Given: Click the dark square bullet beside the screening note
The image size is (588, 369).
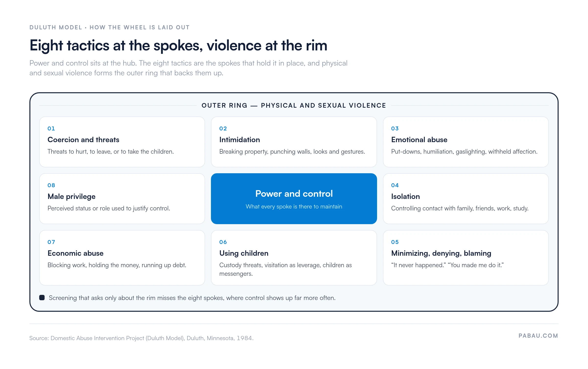Looking at the screenshot, I should click(x=42, y=298).
